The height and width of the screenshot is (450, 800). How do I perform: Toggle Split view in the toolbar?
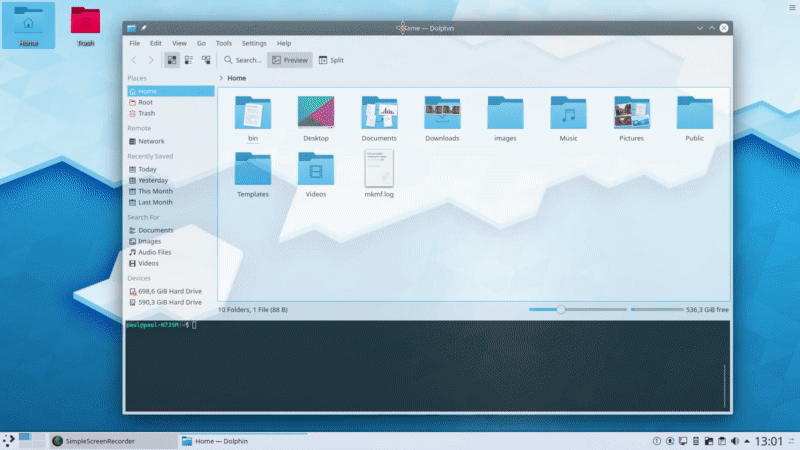[331, 60]
